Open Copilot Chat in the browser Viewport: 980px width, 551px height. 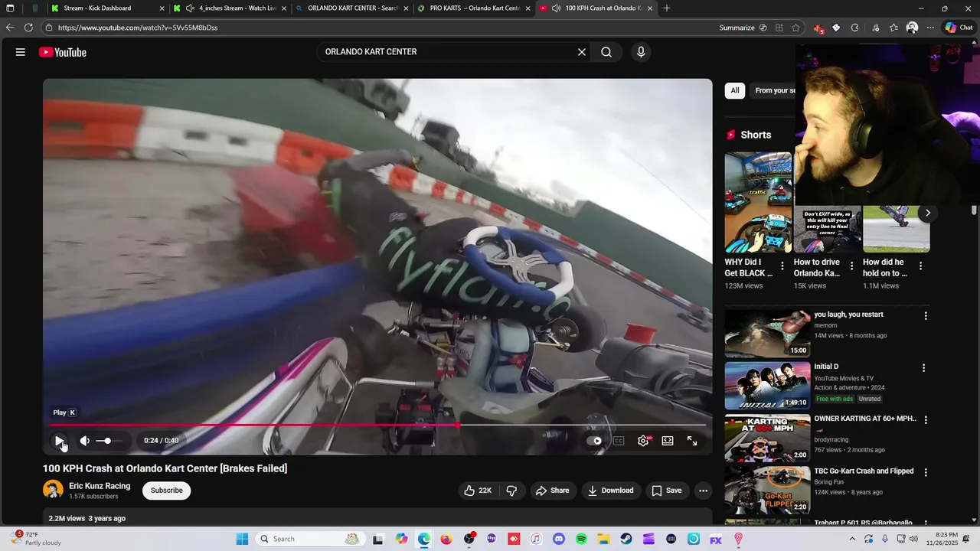(x=959, y=28)
